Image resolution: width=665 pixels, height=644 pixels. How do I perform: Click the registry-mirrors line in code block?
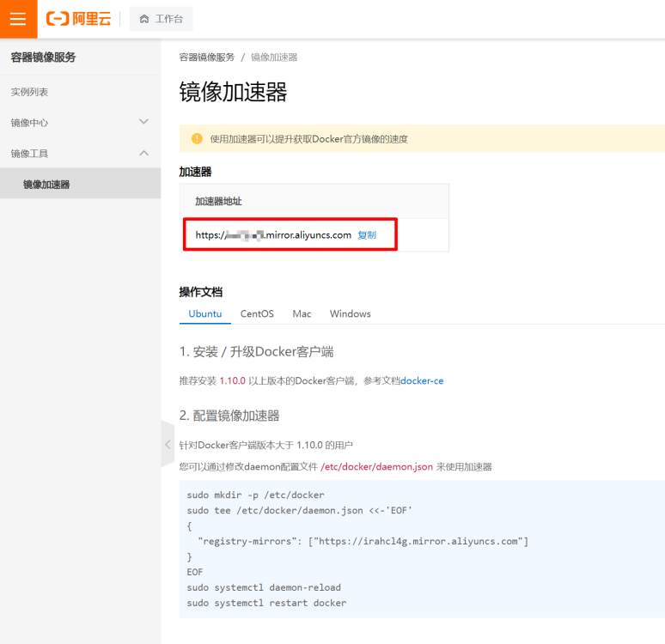[363, 542]
